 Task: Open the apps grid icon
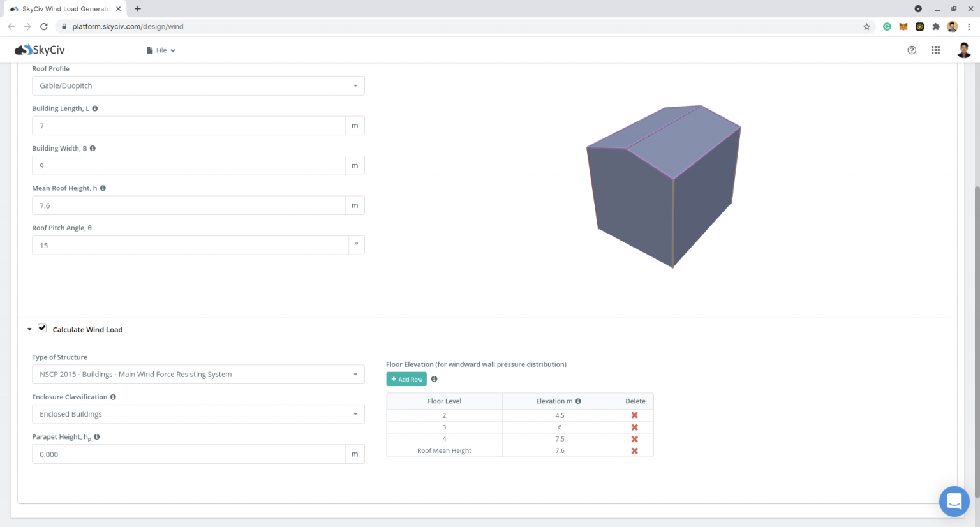(x=935, y=50)
